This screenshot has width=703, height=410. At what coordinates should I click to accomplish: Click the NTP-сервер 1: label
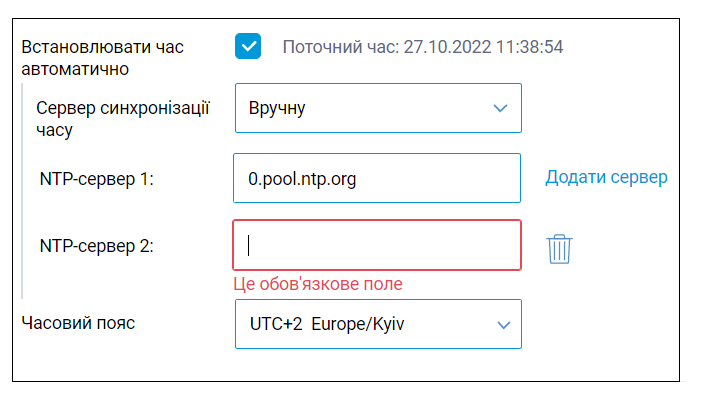[96, 179]
